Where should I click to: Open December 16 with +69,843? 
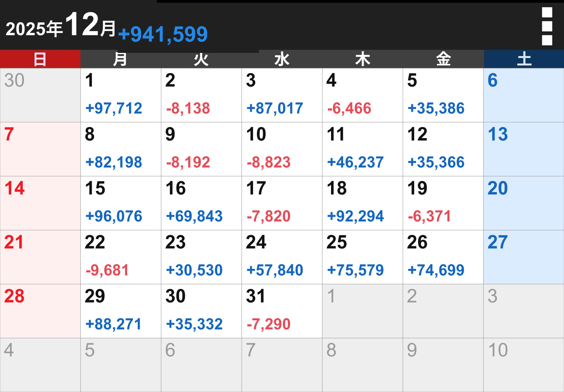202,203
